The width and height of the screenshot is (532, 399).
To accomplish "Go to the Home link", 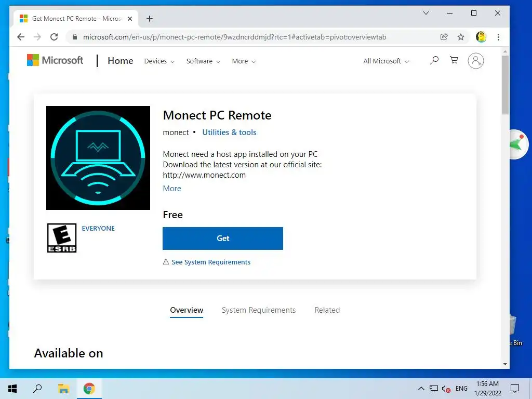I will tap(120, 61).
